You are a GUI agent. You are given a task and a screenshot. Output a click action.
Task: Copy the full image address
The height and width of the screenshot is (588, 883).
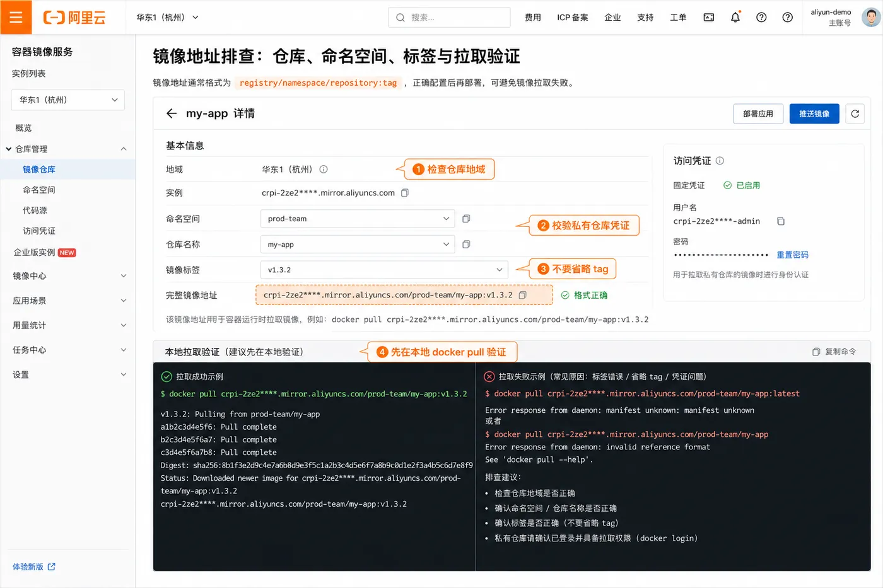522,295
